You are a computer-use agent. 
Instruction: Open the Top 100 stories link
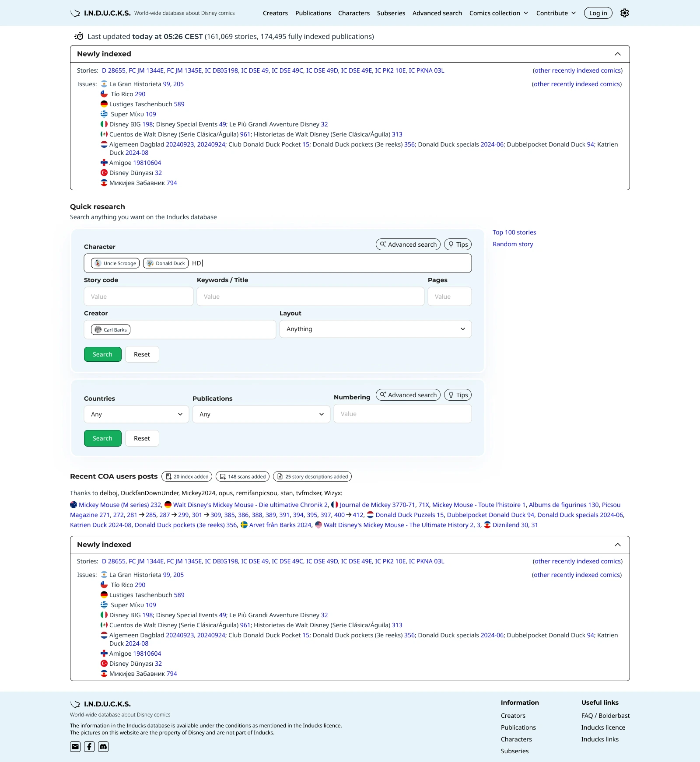click(x=514, y=232)
